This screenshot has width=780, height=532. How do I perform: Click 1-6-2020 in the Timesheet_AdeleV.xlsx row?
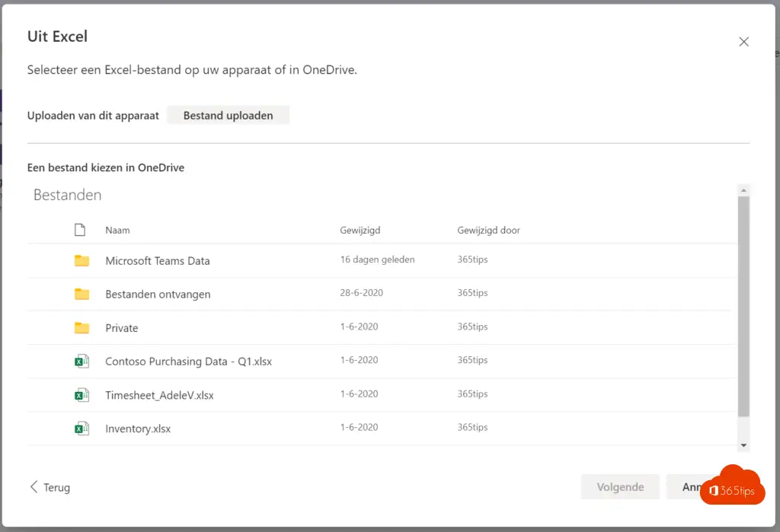coord(360,393)
